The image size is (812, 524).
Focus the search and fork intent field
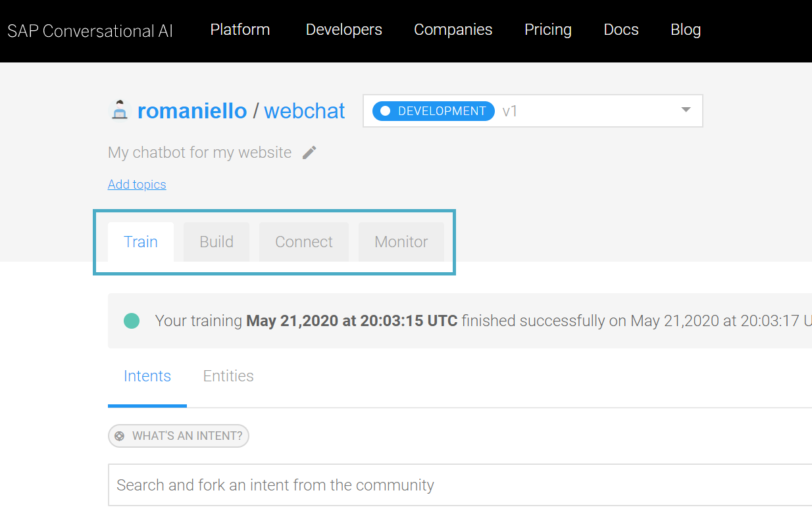(460, 485)
